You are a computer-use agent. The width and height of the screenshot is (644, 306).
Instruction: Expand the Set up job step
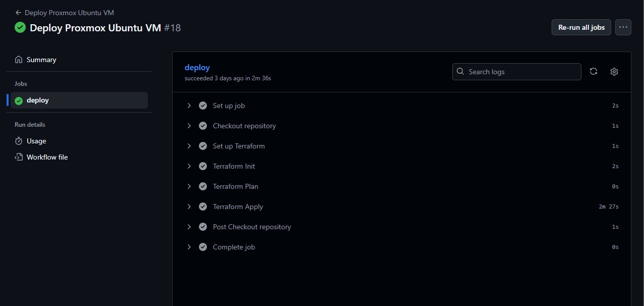coord(189,105)
